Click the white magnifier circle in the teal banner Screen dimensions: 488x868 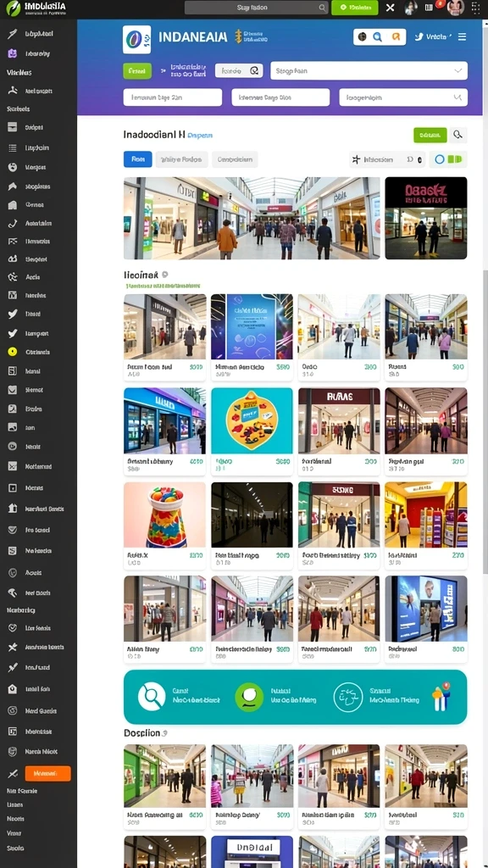click(152, 697)
